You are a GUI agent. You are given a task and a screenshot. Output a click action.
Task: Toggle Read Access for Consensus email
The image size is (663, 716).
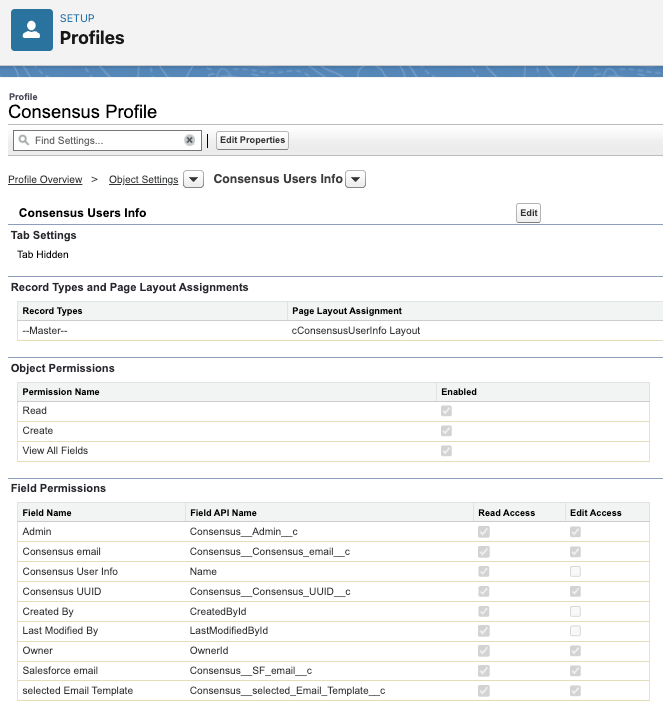pyautogui.click(x=484, y=552)
